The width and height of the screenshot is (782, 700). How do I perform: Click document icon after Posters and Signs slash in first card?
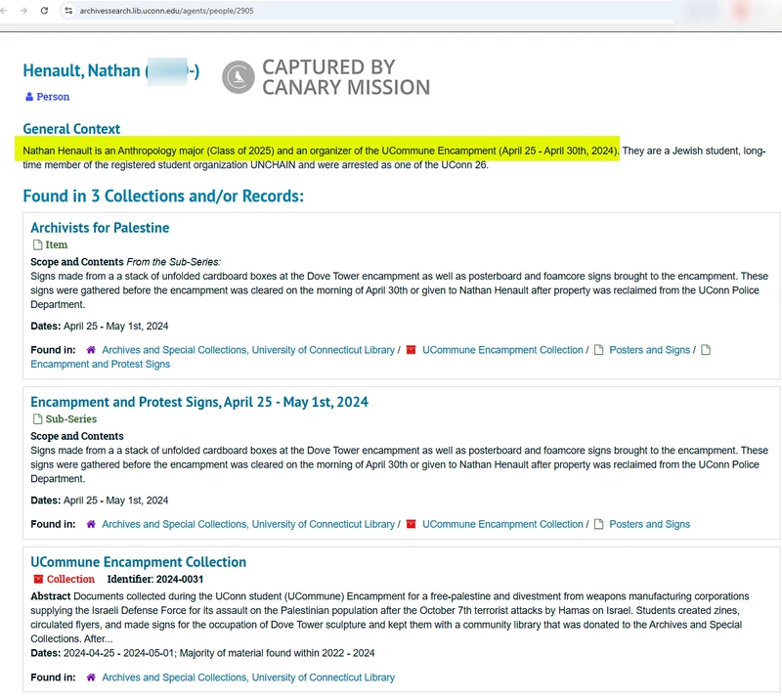706,350
